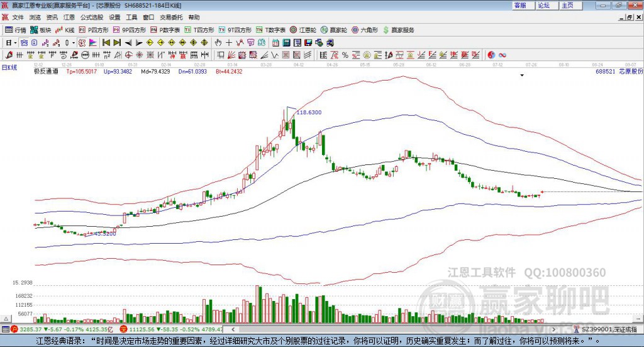Move chart left with black left arrow
The width and height of the screenshot is (644, 347).
128,43
